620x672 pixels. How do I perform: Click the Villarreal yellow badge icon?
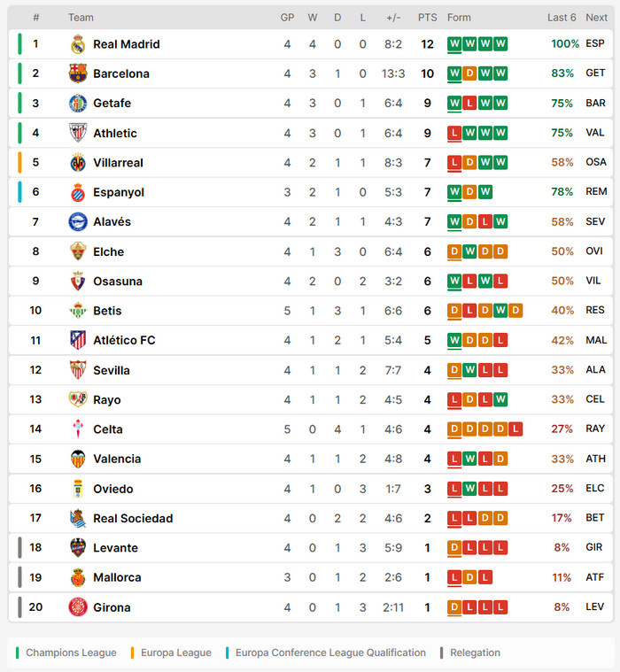tap(78, 163)
